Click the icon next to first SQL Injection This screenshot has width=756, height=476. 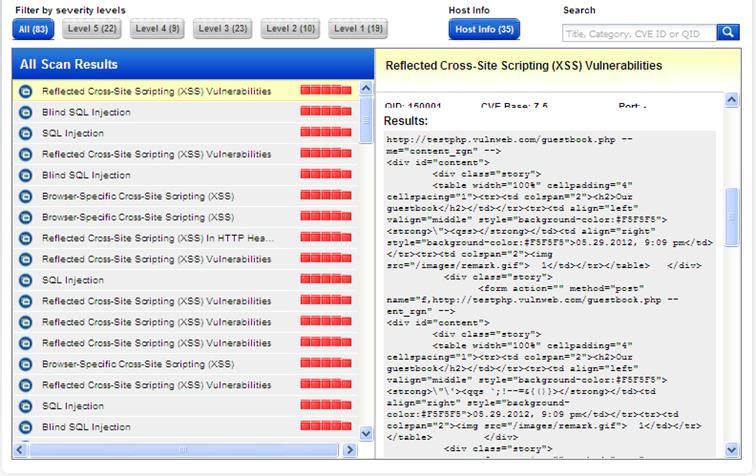click(26, 133)
